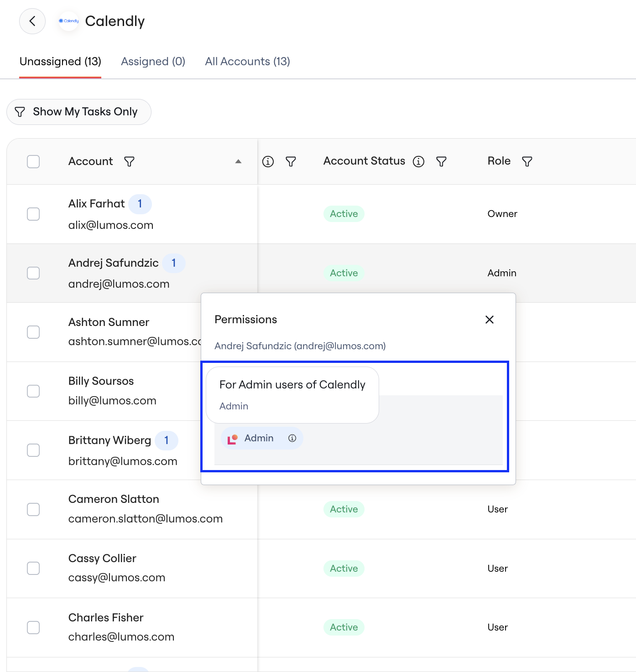View the All Accounts (13) tab
This screenshot has height=672, width=636.
248,62
